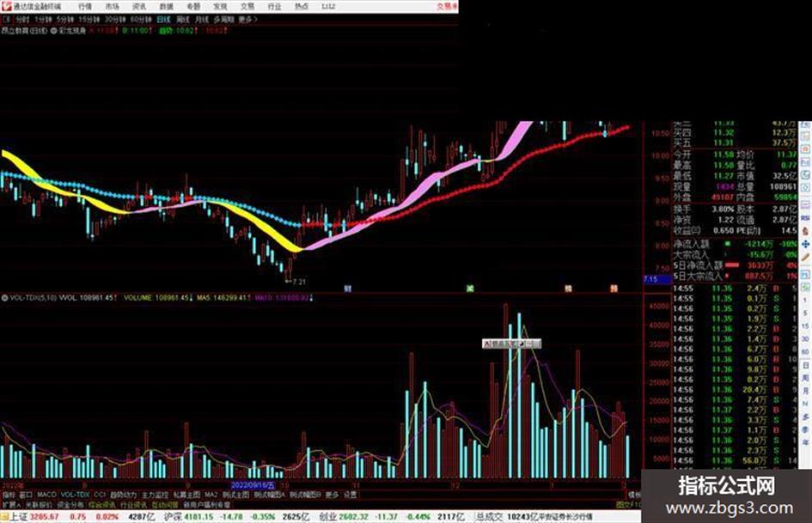Click the 净流入额 row in quote panel
Image resolution: width=812 pixels, height=523 pixels.
pyautogui.click(x=736, y=243)
